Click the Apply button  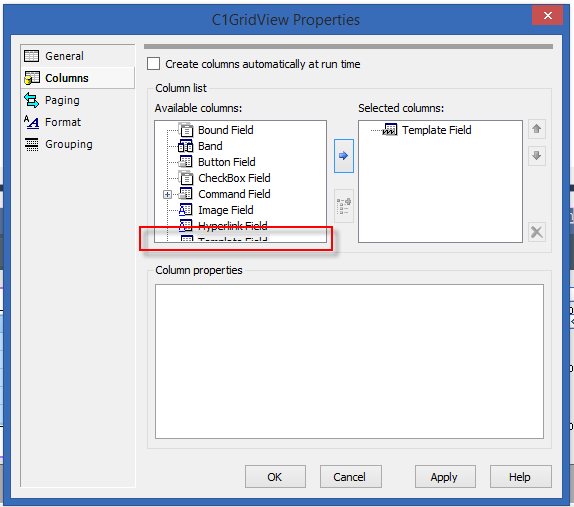pyautogui.click(x=445, y=477)
